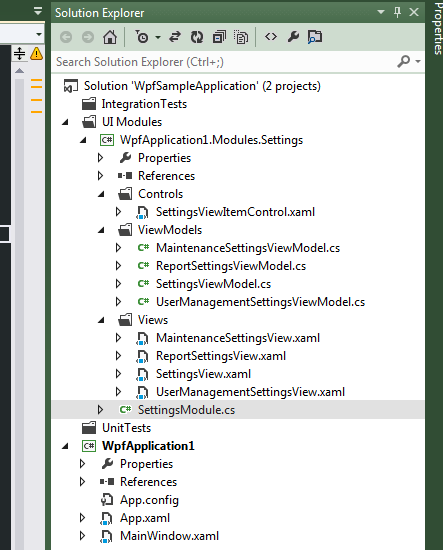
Task: Click the yellow warning triangle icon
Action: [36, 54]
